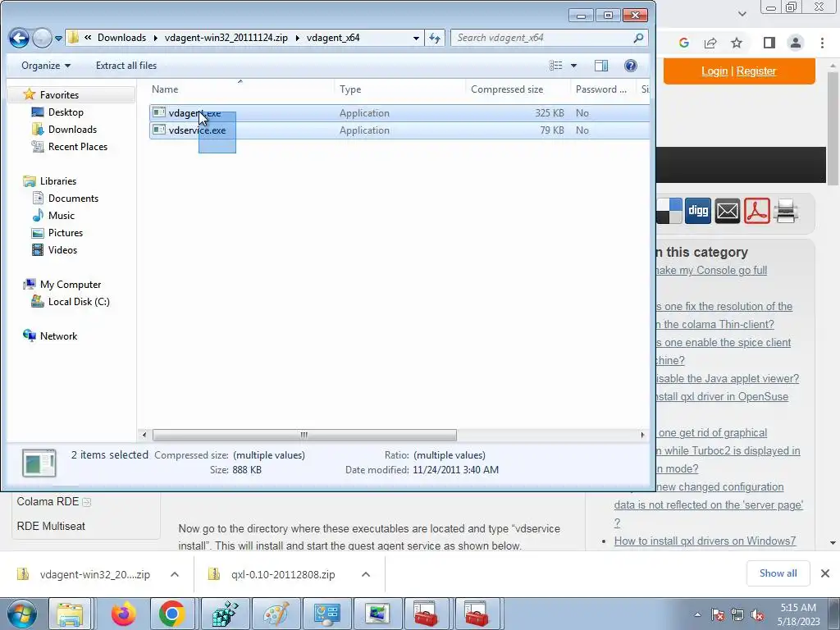Open 'How to install qxl drivers on Windows7' link
This screenshot has width=840, height=630.
pos(705,541)
